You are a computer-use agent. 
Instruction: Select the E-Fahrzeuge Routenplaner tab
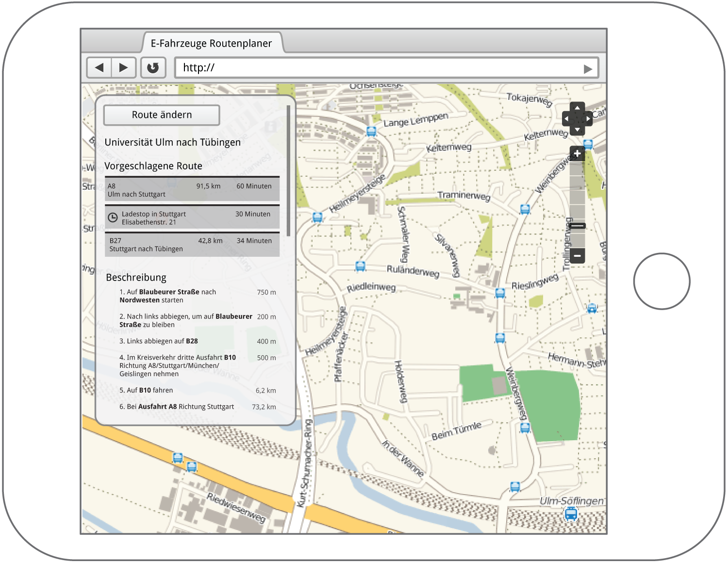pos(211,43)
